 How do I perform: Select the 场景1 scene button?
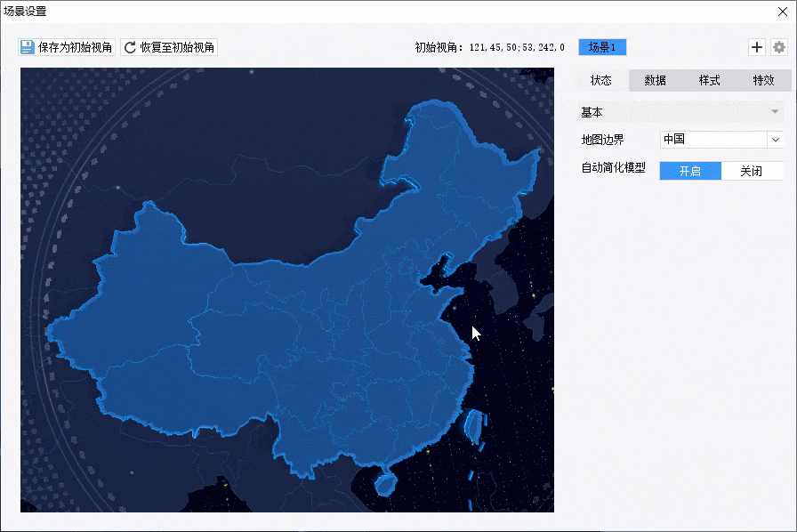[x=602, y=47]
